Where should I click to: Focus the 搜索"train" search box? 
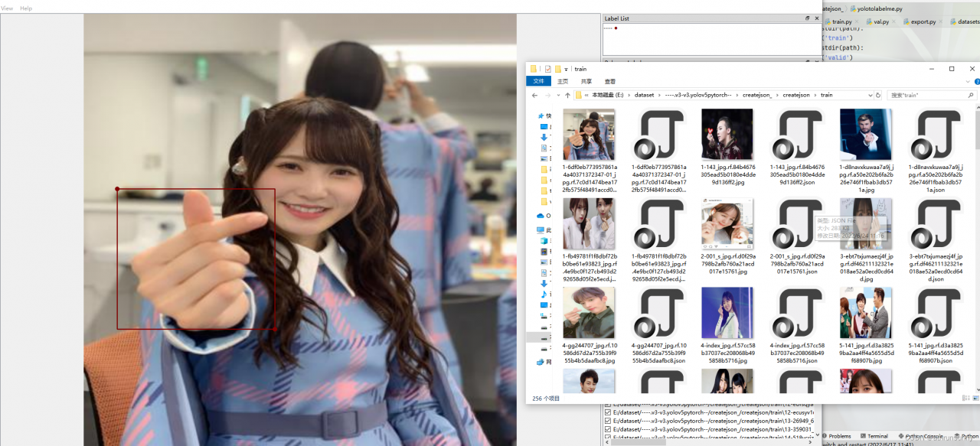926,95
